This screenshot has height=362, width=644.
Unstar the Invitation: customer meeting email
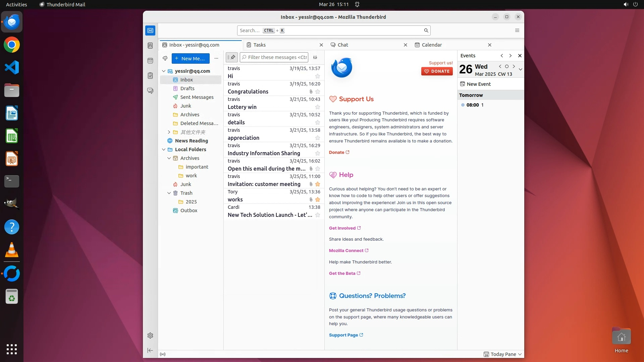pyautogui.click(x=317, y=184)
